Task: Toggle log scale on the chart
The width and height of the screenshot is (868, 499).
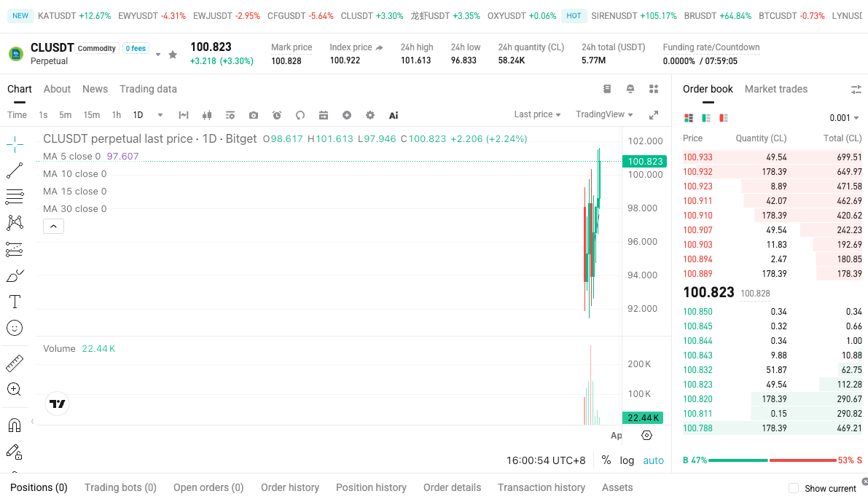Action: click(x=626, y=460)
